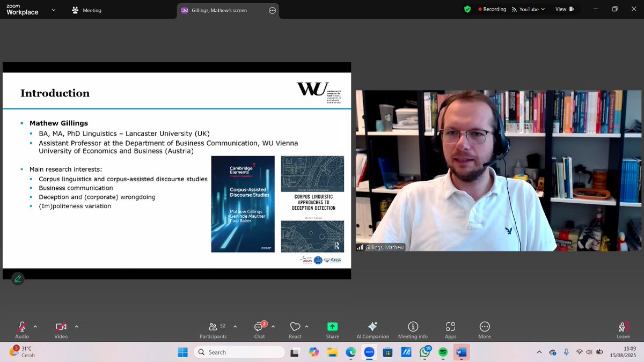Open Spotify from the taskbar
Viewport: 644px width, 362px height.
point(443,352)
